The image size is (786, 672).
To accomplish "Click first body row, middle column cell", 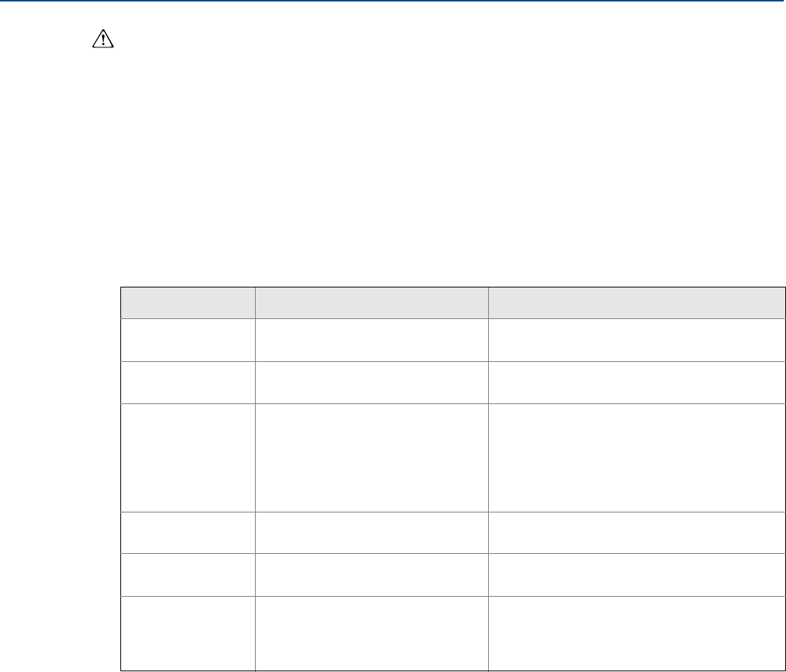I will point(372,340).
